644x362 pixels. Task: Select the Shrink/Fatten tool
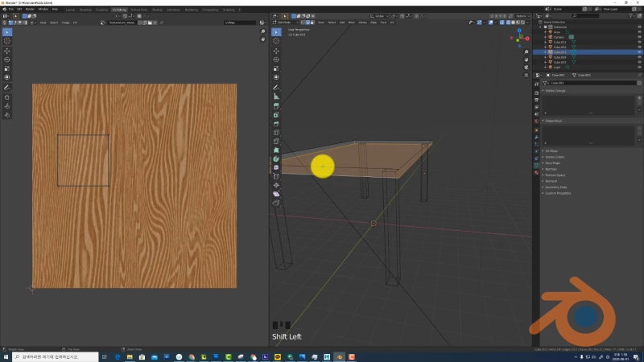pyautogui.click(x=276, y=185)
